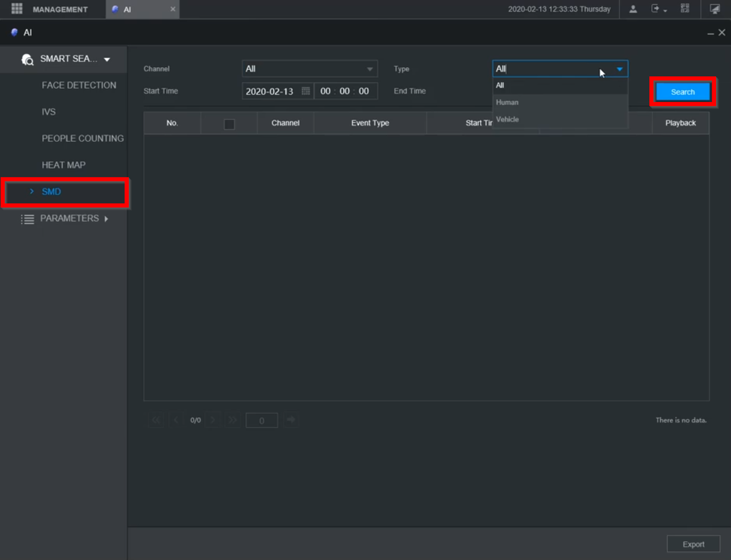Open FACE DETECTION search

pyautogui.click(x=79, y=85)
